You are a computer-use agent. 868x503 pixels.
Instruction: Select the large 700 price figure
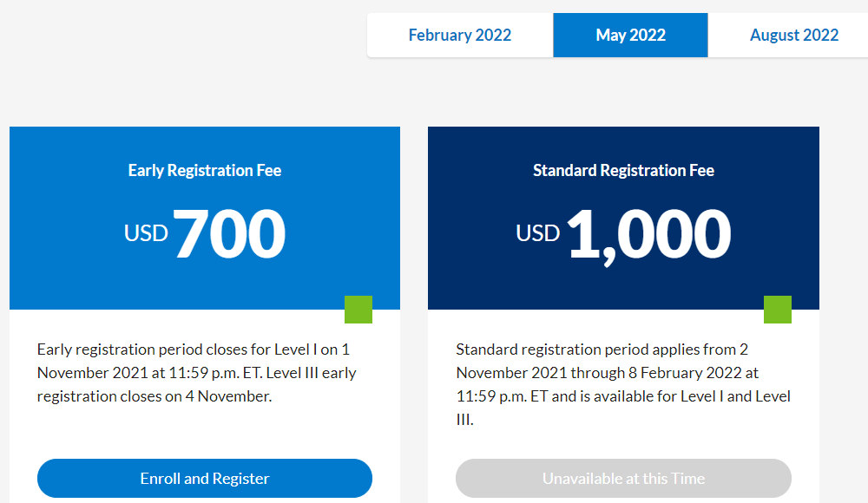click(229, 234)
